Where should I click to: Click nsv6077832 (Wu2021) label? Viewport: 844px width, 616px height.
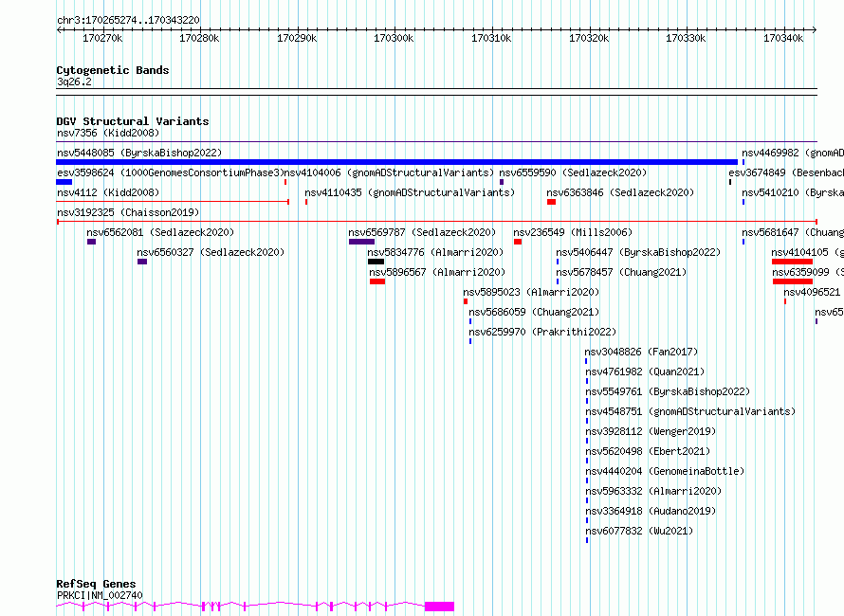[639, 531]
